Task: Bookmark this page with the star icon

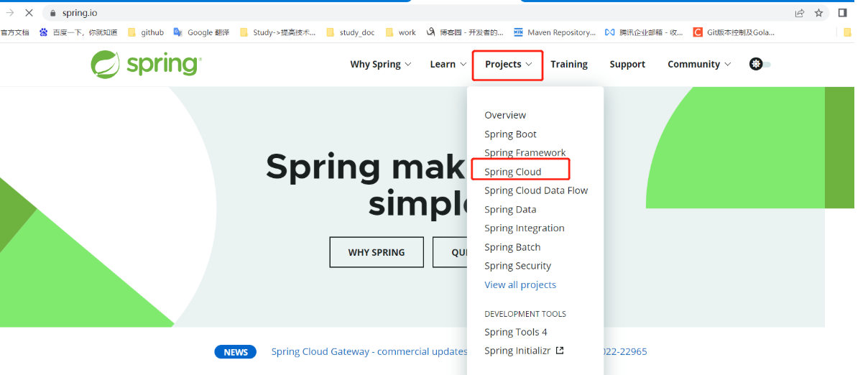Action: click(x=818, y=13)
